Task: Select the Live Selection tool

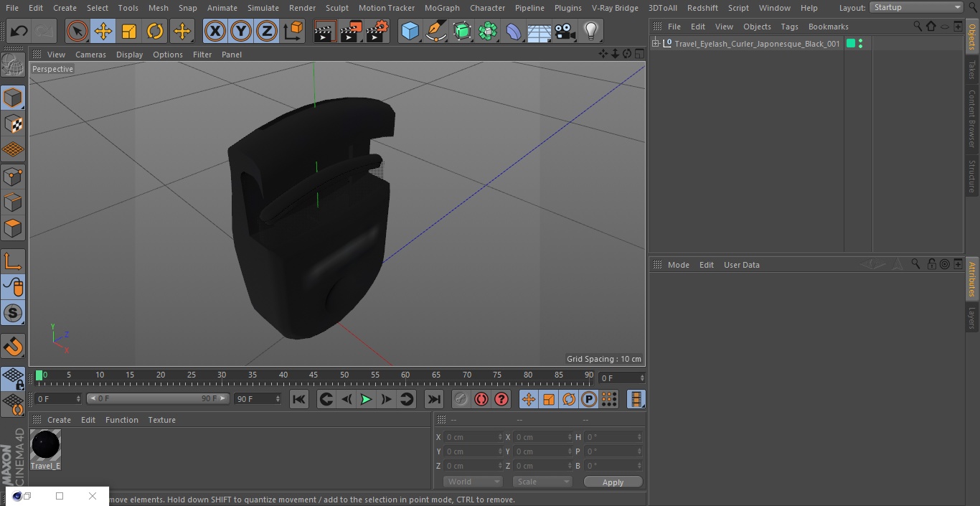Action: pos(77,31)
